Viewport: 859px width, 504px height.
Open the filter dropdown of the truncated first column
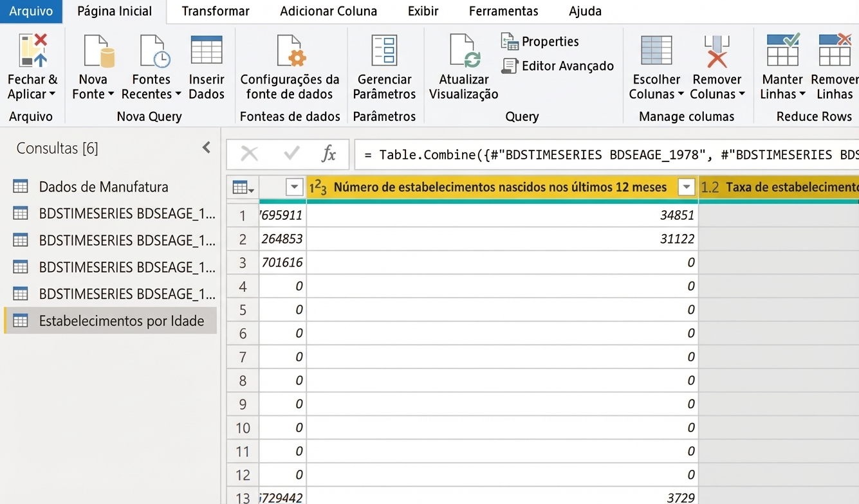coord(294,188)
